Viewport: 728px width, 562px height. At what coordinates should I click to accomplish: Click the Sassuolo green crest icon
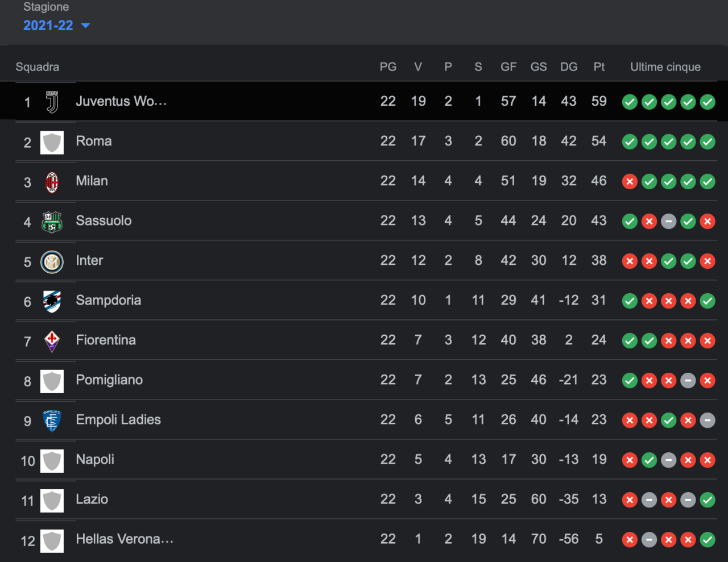pos(52,222)
